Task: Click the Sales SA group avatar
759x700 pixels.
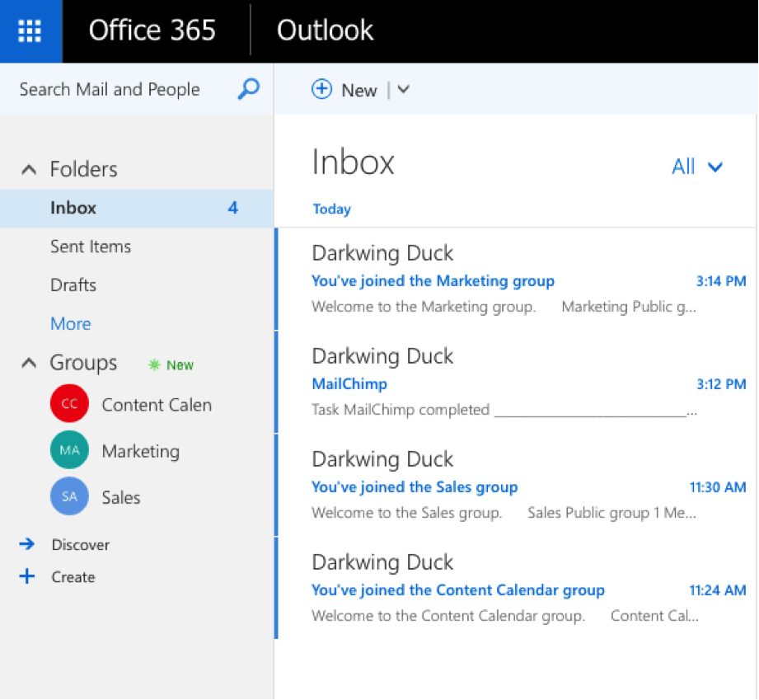Action: pos(69,496)
